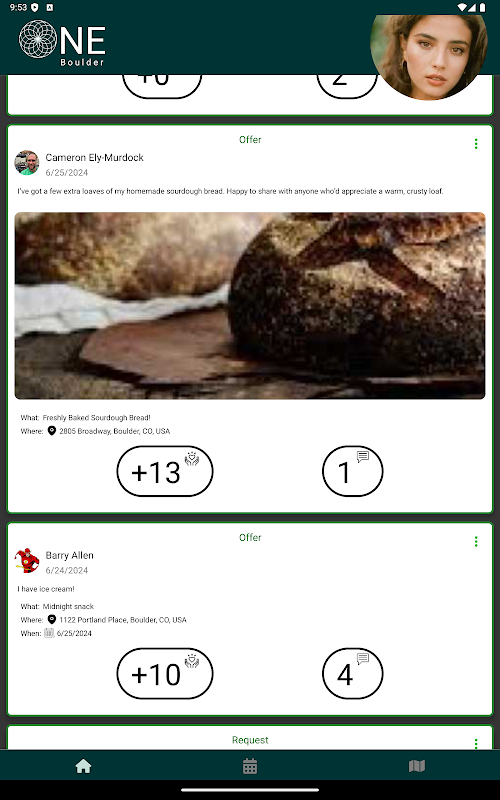This screenshot has width=500, height=800.
Task: Open the calendar tab in bottom navigation
Action: (x=249, y=766)
